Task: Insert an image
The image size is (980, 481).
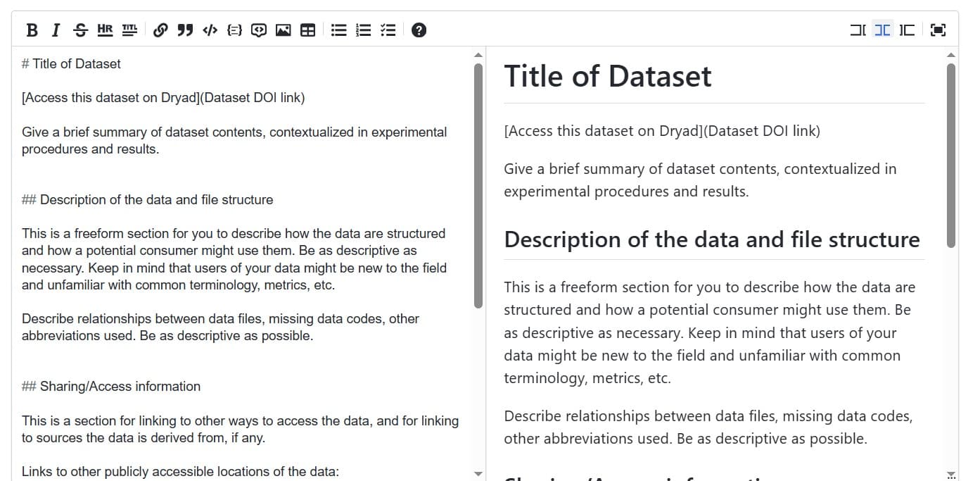Action: coord(284,30)
